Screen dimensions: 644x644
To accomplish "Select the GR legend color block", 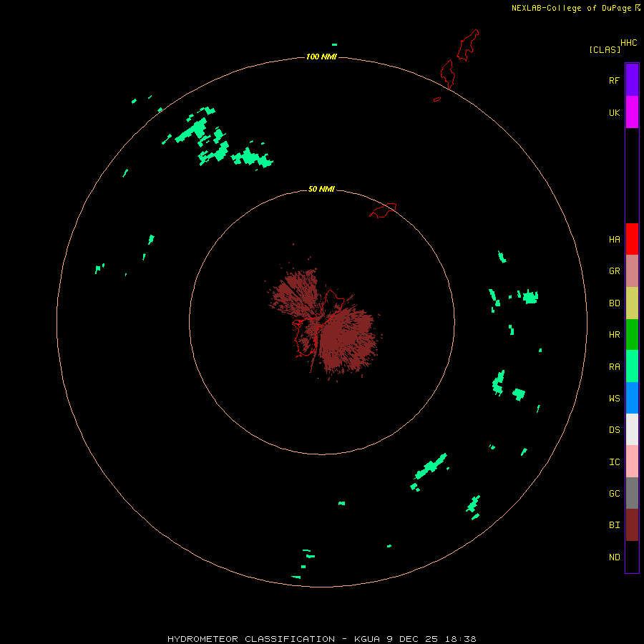I will [x=632, y=271].
